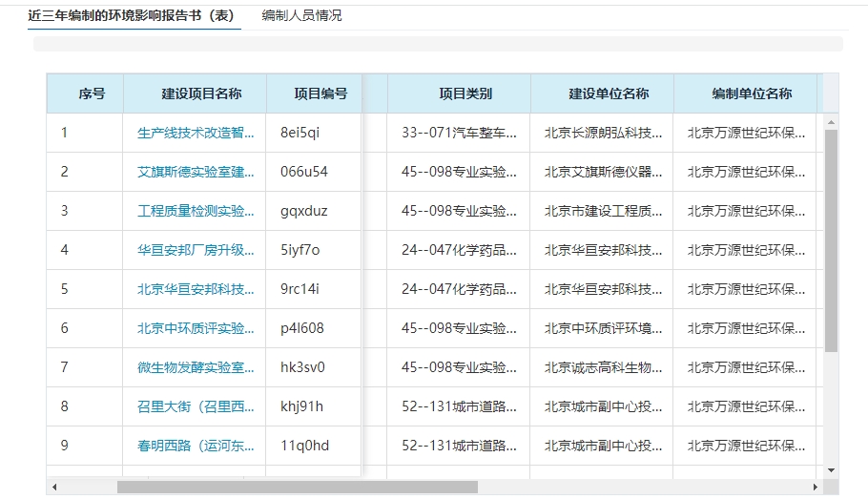This screenshot has width=868, height=499.
Task: Open the 艾旗斯德实验室建... project link
Action: pyautogui.click(x=196, y=172)
